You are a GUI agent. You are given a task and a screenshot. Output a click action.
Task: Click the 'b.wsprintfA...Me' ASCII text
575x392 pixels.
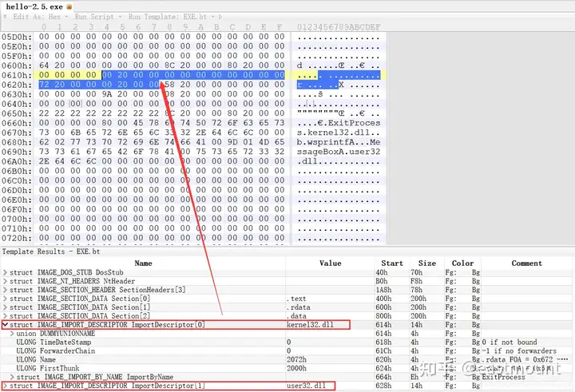pos(339,142)
